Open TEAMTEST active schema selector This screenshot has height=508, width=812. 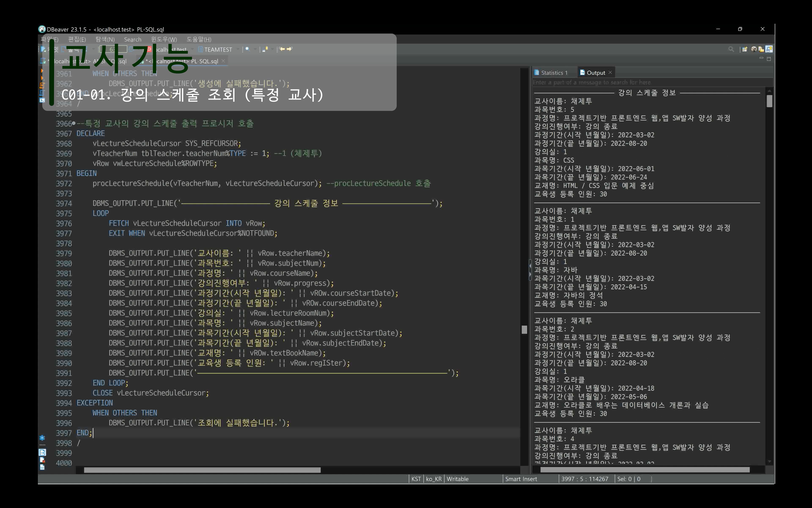(215, 50)
